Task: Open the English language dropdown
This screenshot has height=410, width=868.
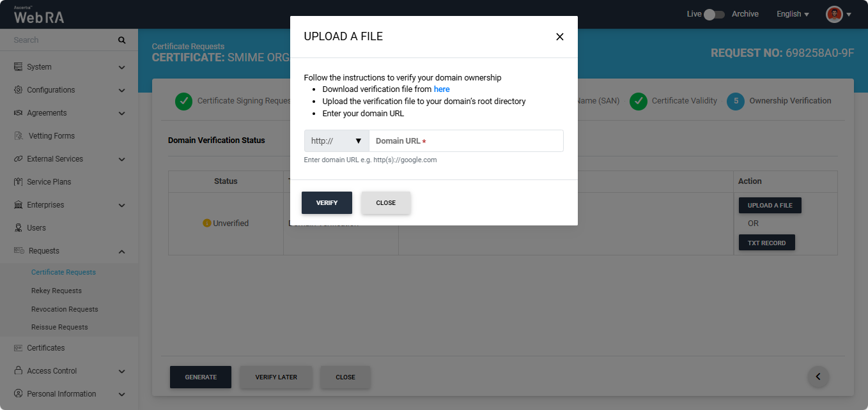Action: (793, 14)
